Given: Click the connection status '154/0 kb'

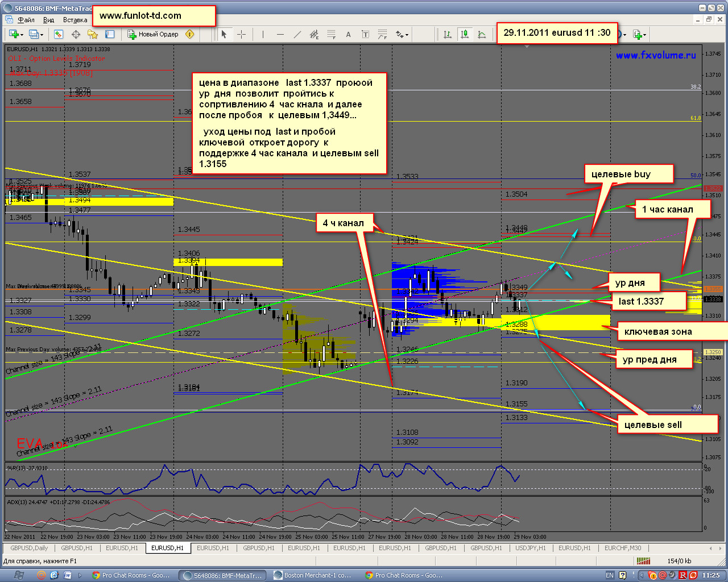Looking at the screenshot, I should coord(679,561).
